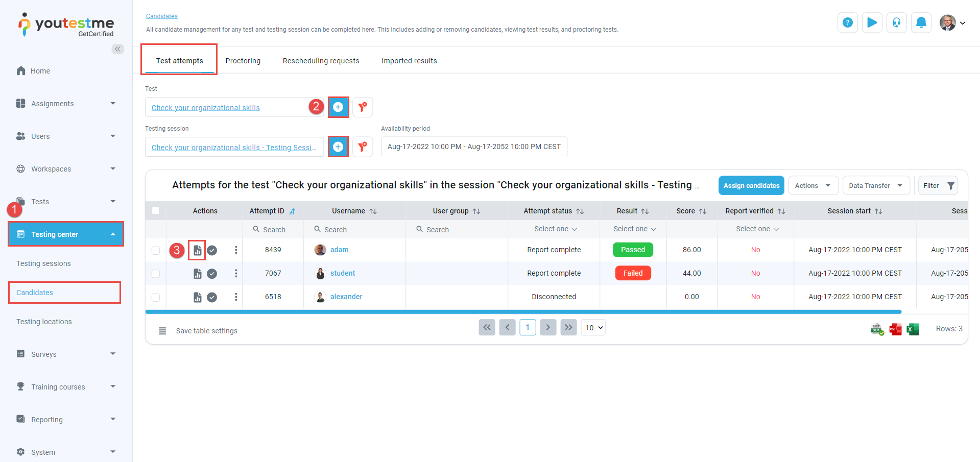Switch to Imported results tab
980x462 pixels.
(409, 61)
